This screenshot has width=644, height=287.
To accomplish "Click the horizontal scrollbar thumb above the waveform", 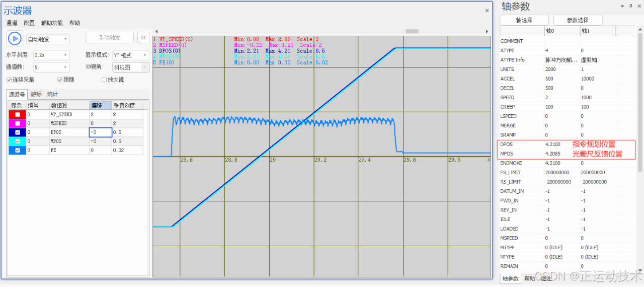I will tap(412, 31).
